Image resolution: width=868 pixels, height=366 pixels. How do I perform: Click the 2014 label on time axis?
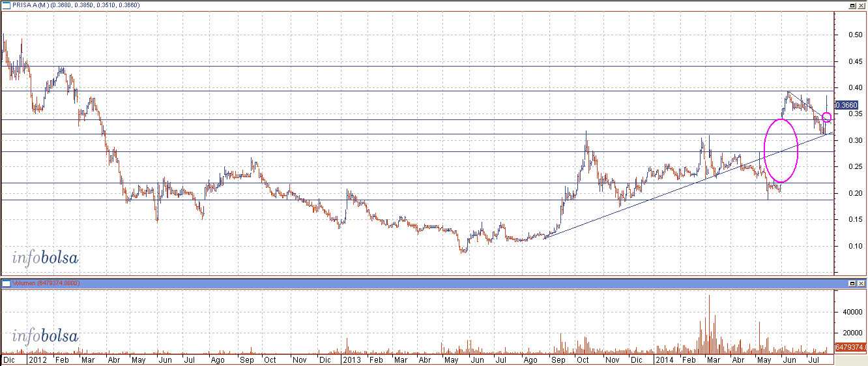665,359
